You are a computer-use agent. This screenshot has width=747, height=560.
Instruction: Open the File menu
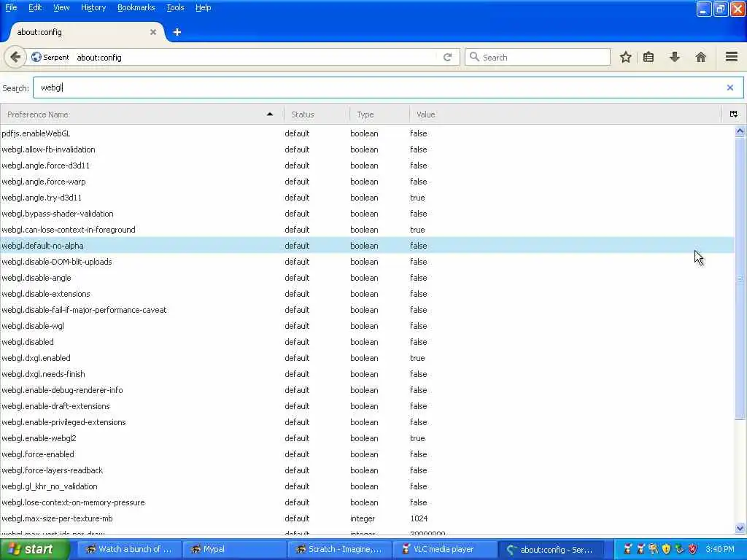coord(10,7)
